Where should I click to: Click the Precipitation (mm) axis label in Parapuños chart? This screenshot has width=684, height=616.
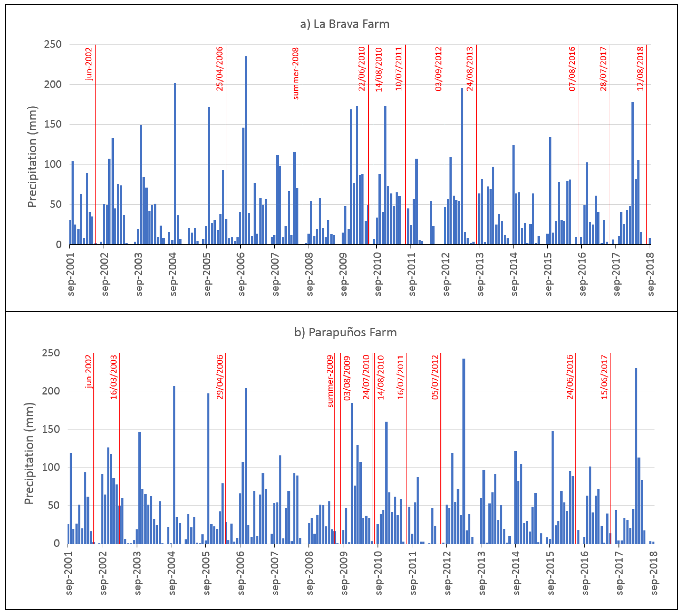29,453
